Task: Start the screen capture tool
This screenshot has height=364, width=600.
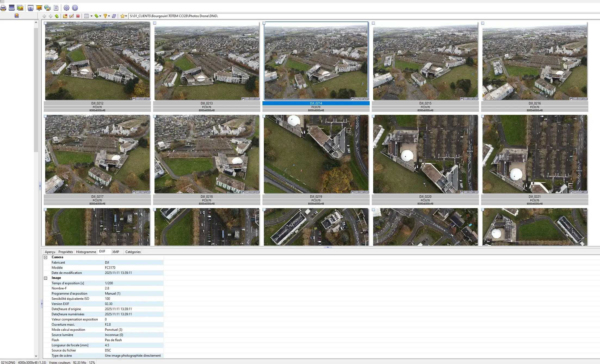Action: click(31, 8)
